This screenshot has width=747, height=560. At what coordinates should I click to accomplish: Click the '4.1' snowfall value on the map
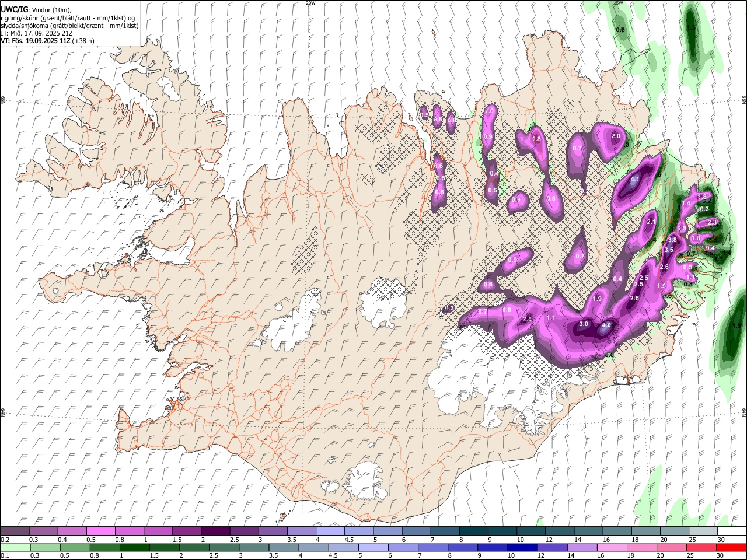[636, 180]
